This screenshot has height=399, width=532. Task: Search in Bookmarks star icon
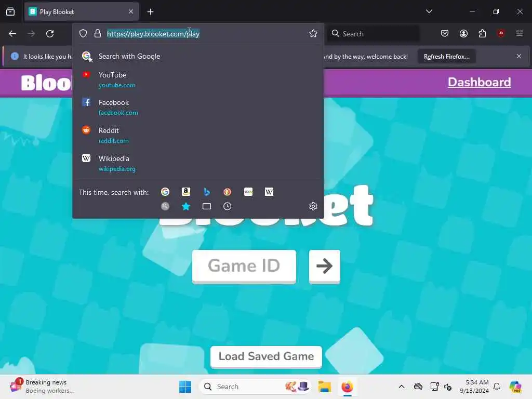[186, 206]
